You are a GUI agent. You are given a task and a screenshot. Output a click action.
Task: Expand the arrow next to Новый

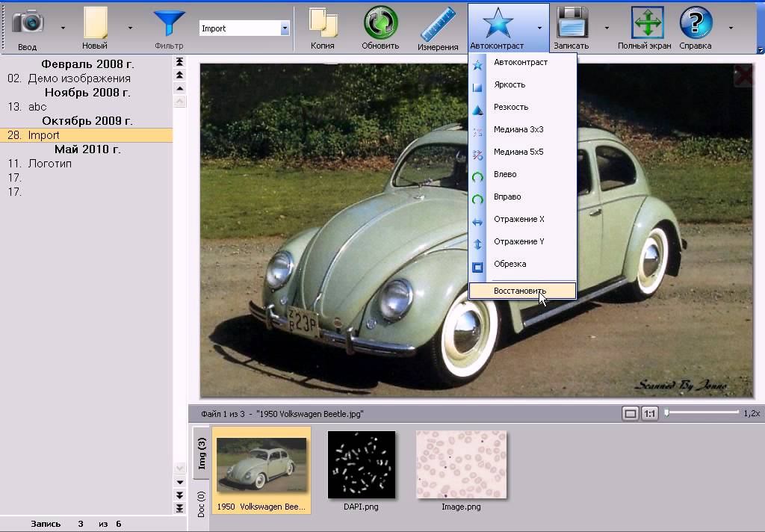click(130, 28)
